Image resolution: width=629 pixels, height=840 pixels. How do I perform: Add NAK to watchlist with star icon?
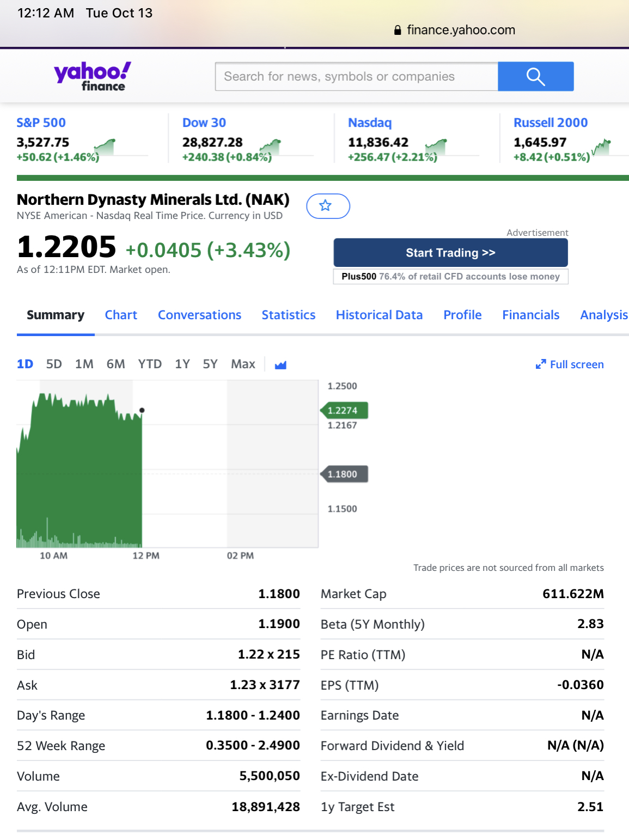[328, 206]
